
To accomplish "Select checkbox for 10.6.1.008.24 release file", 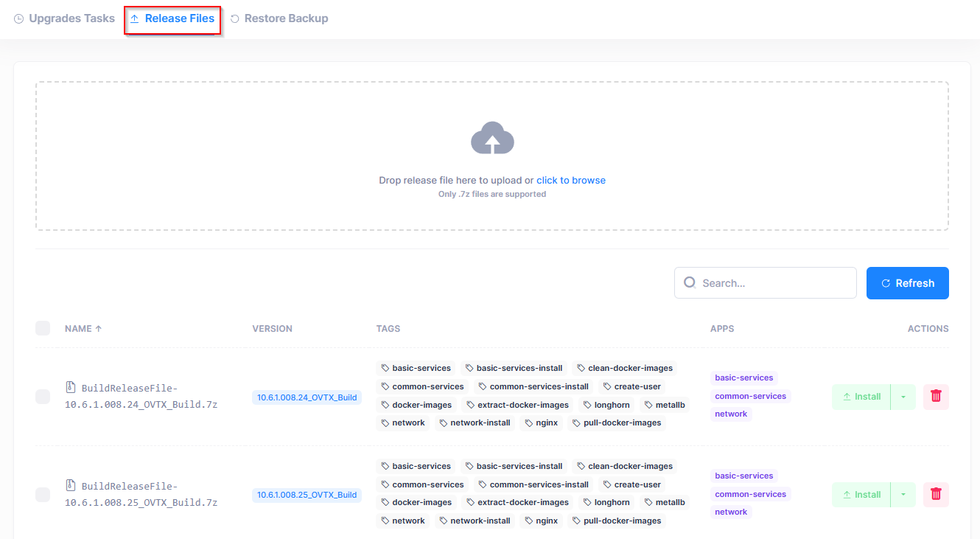I will pos(43,397).
